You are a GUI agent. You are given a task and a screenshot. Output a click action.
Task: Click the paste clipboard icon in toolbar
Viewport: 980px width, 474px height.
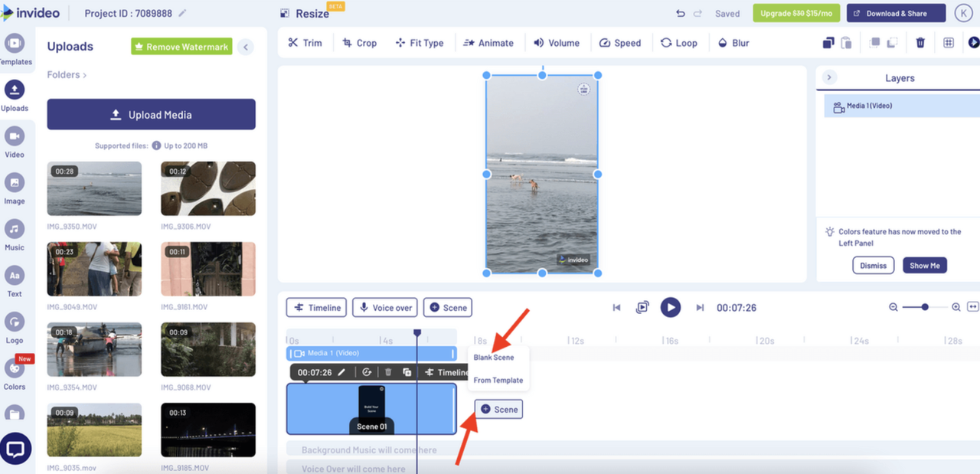847,43
